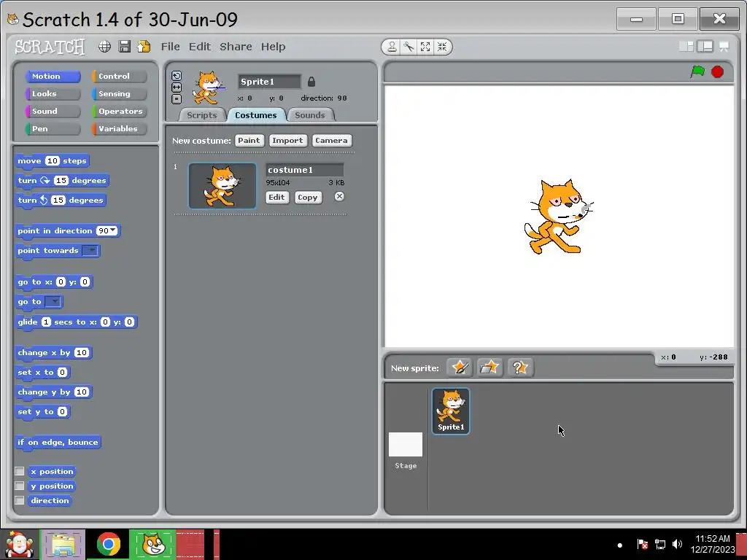747x560 pixels.
Task: Select Sprite1 in the sprite list
Action: pos(451,411)
